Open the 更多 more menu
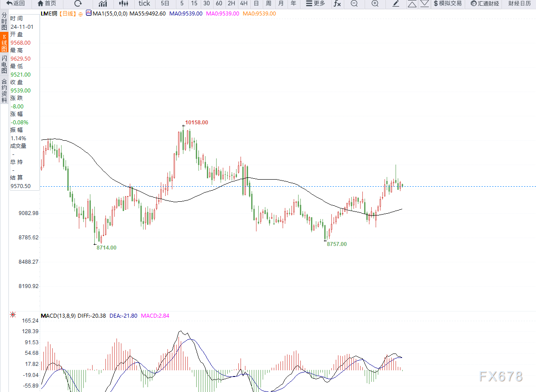The image size is (536, 392). [x=315, y=4]
